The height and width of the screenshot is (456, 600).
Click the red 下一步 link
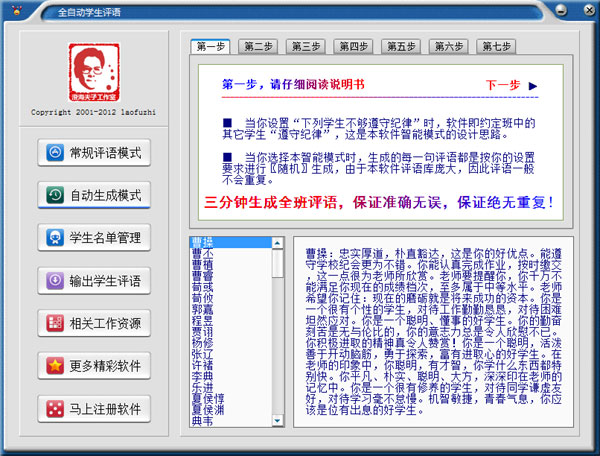(x=503, y=86)
